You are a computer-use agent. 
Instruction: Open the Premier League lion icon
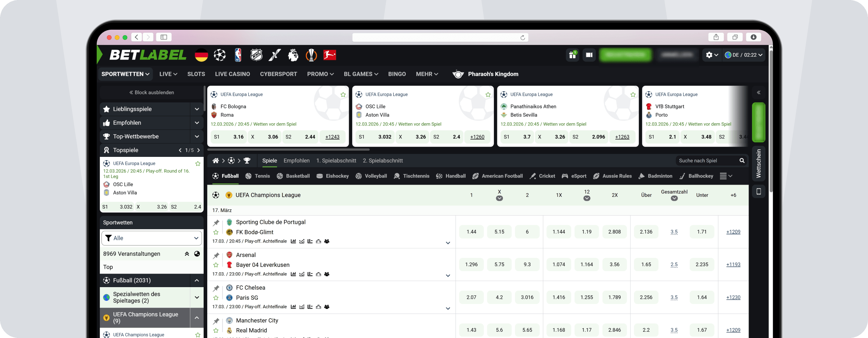(x=293, y=55)
